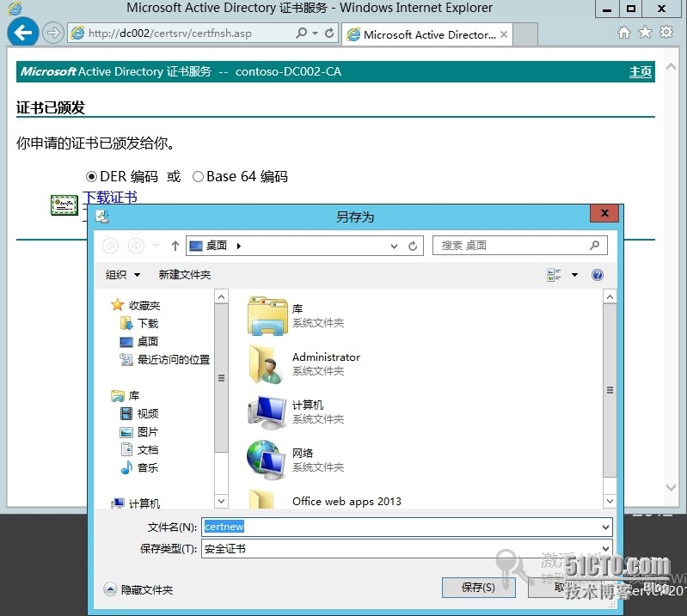
Task: Open the recent locations dropdown arrow
Action: click(x=156, y=246)
